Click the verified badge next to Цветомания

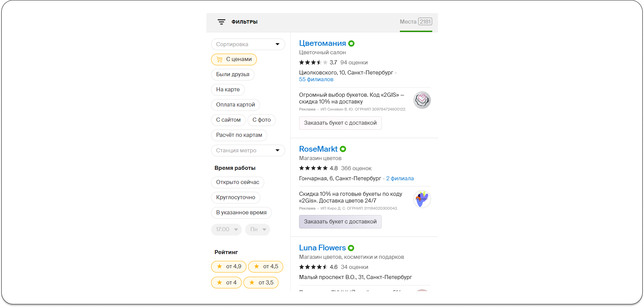coord(351,43)
